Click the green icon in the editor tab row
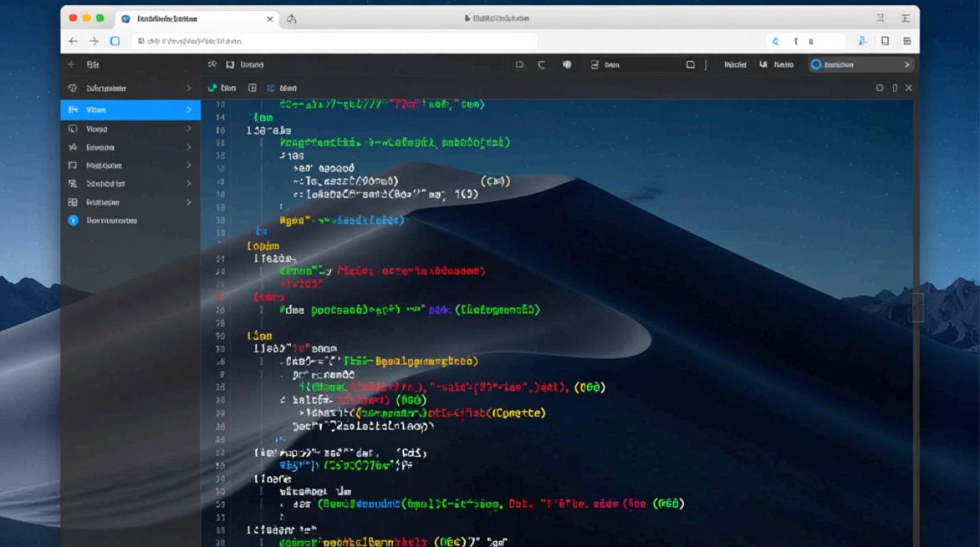 click(212, 88)
